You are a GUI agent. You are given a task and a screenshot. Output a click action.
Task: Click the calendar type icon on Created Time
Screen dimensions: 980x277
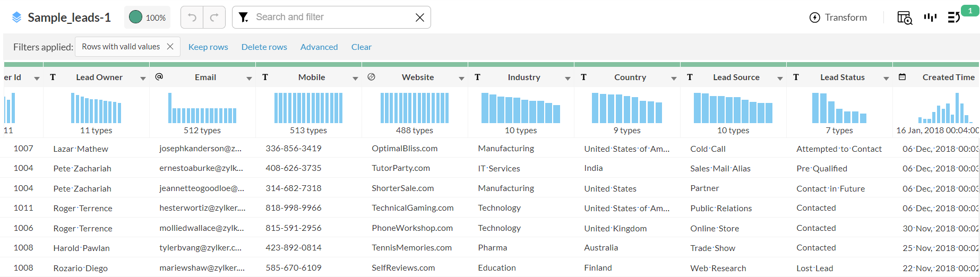(x=902, y=77)
